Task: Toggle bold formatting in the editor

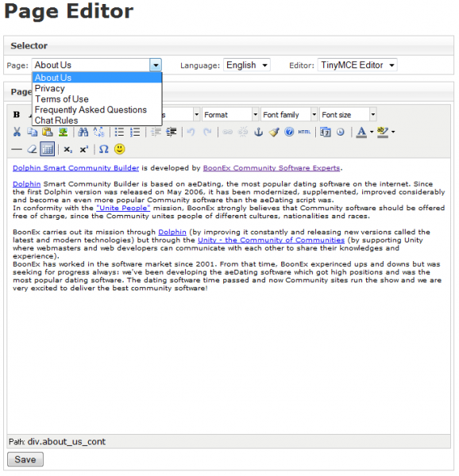Action: (17, 115)
